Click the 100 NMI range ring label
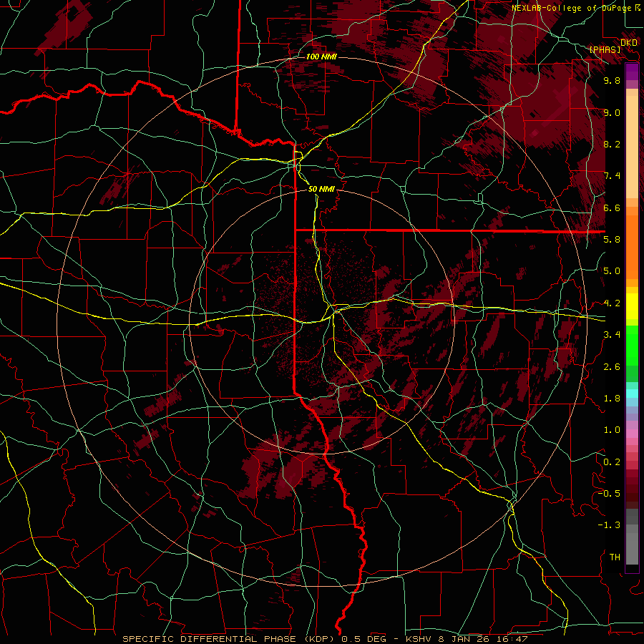Viewport: 644px width, 644px height. tap(321, 57)
